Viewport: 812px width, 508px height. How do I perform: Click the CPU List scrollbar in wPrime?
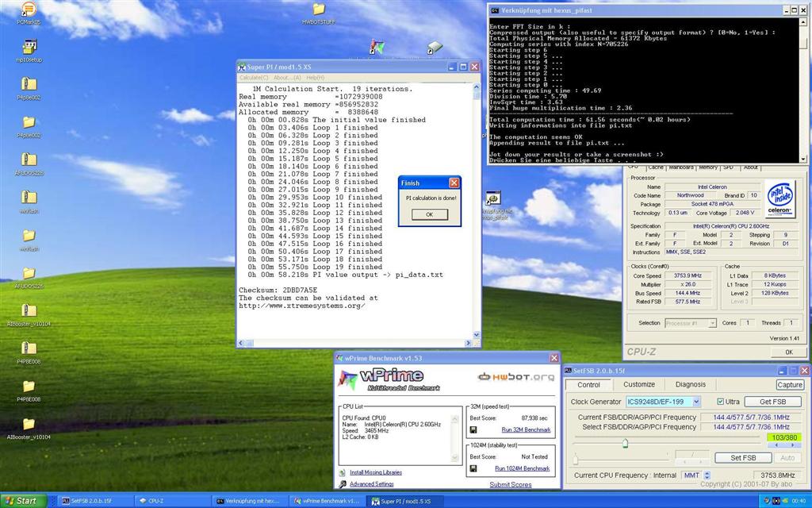[x=454, y=438]
